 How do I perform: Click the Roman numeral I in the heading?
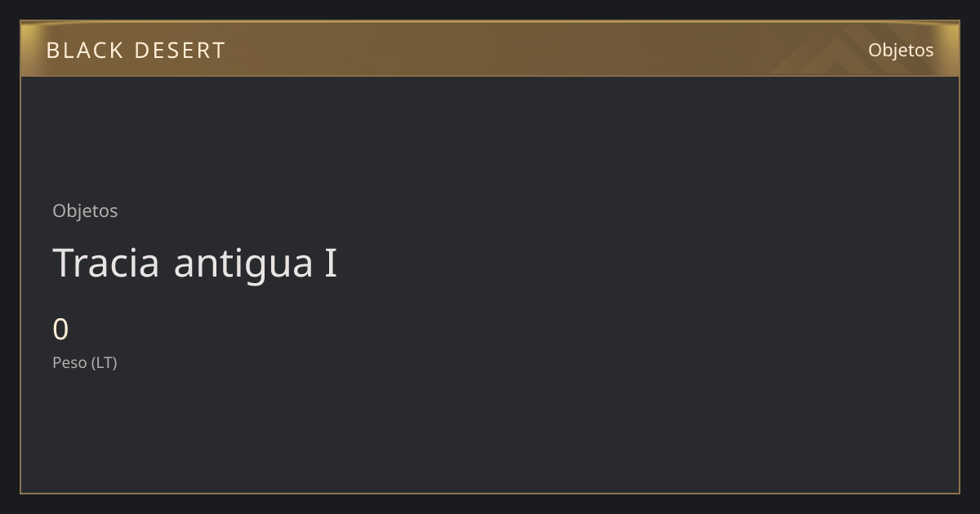(x=331, y=264)
